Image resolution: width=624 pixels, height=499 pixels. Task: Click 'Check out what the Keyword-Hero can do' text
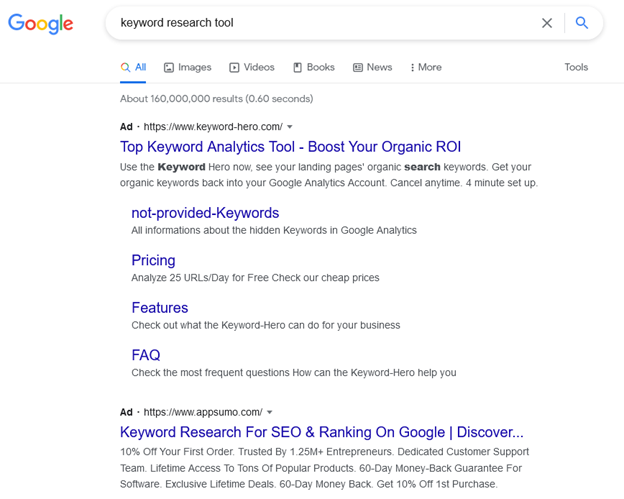click(x=266, y=325)
